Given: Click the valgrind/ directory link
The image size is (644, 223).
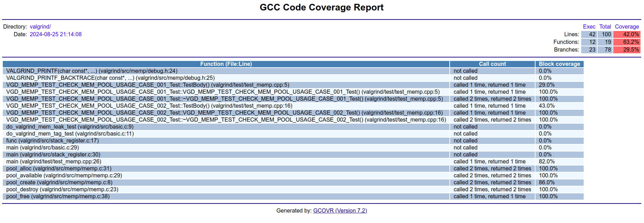Looking at the screenshot, I should pos(40,26).
